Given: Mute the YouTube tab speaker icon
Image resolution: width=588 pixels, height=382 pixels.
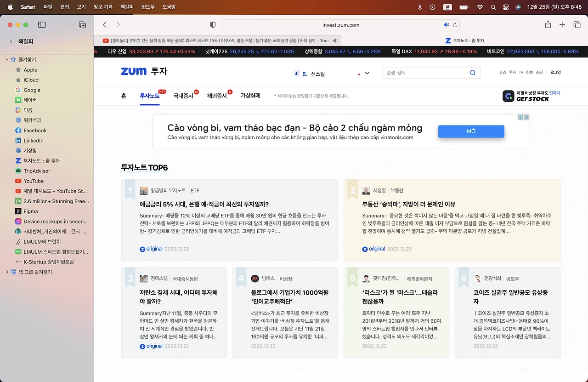Looking at the screenshot, I should [x=335, y=40].
